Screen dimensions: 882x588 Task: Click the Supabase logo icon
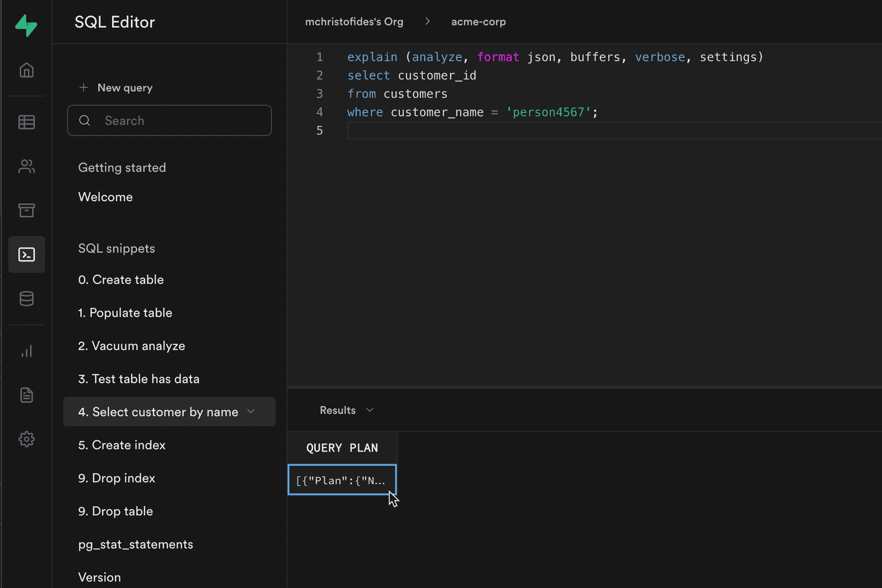coord(26,25)
